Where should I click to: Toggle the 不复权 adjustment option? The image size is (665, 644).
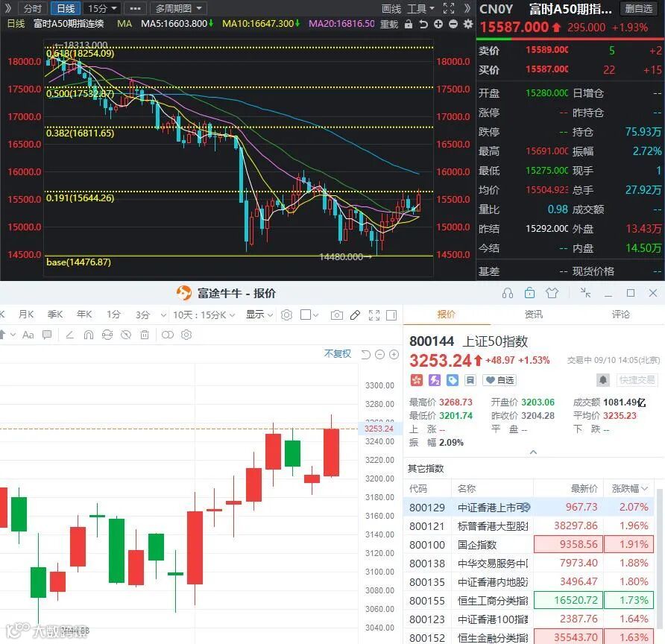tap(338, 354)
